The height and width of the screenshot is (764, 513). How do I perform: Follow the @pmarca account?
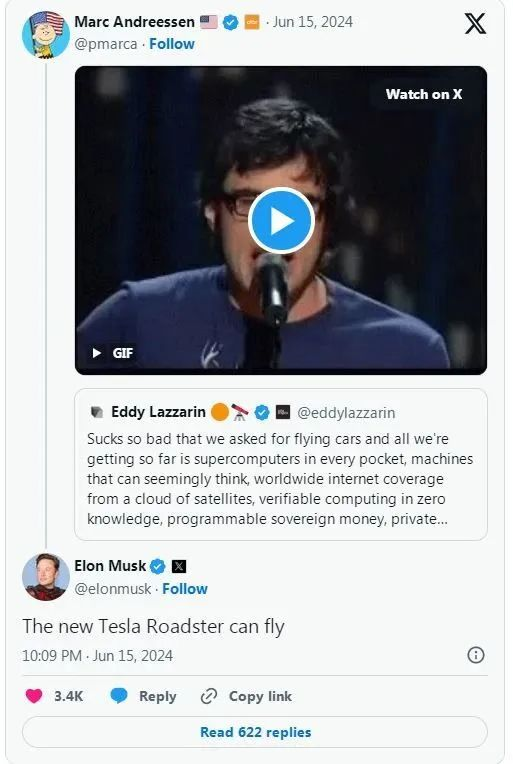[x=172, y=44]
